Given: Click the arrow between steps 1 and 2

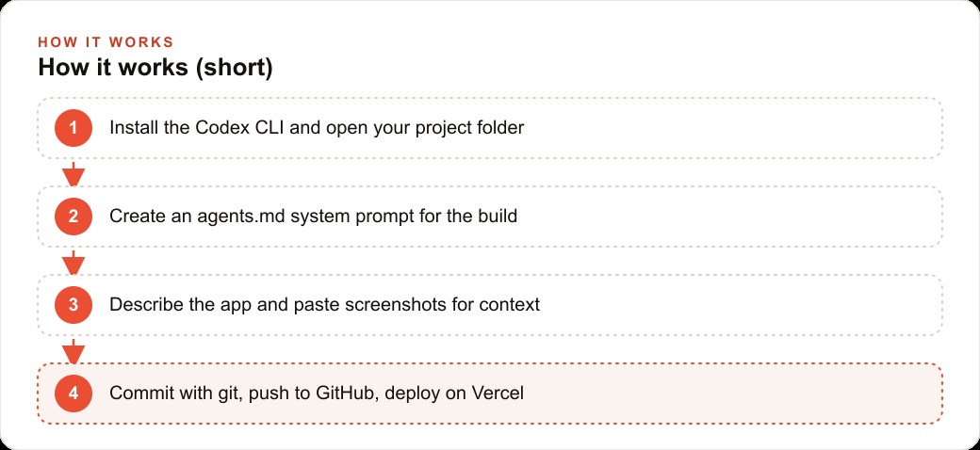Looking at the screenshot, I should pyautogui.click(x=73, y=173).
